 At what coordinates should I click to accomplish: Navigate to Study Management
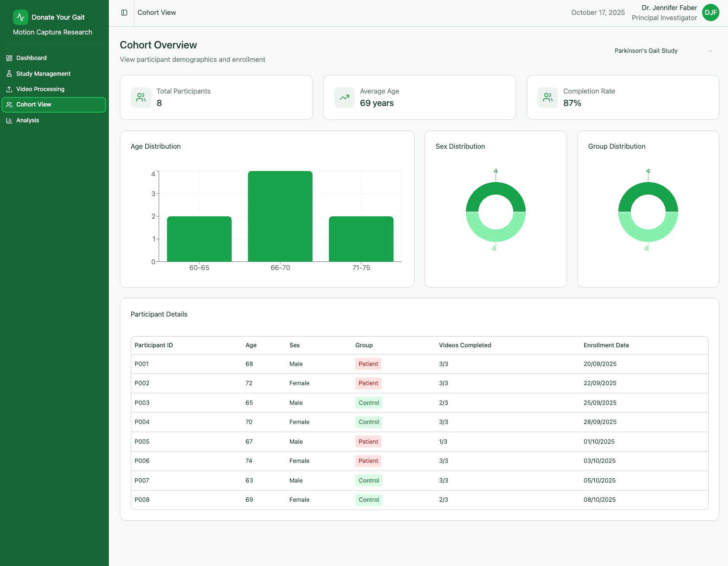[43, 73]
